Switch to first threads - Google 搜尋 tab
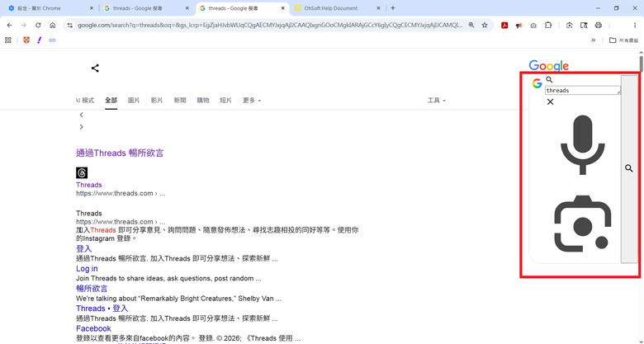This screenshot has height=344, width=644. coord(146,8)
